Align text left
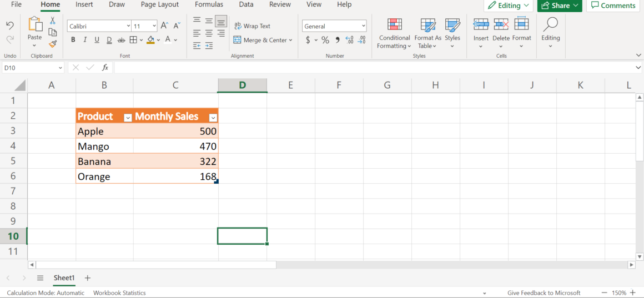The height and width of the screenshot is (298, 644). tap(197, 33)
